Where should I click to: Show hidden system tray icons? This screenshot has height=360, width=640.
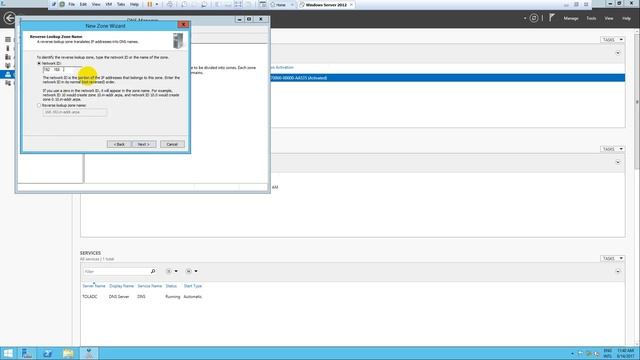[x=572, y=353]
